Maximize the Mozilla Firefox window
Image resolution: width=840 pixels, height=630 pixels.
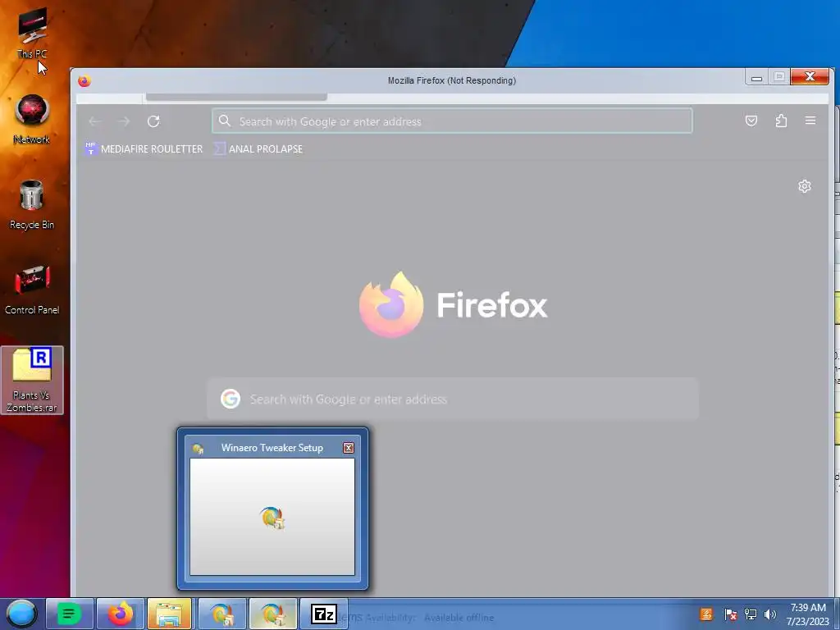(x=779, y=78)
